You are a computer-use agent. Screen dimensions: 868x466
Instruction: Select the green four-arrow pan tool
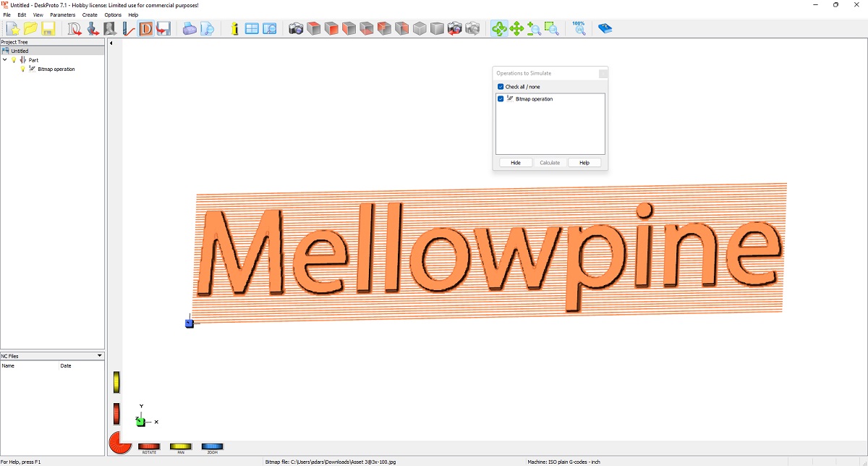[516, 29]
